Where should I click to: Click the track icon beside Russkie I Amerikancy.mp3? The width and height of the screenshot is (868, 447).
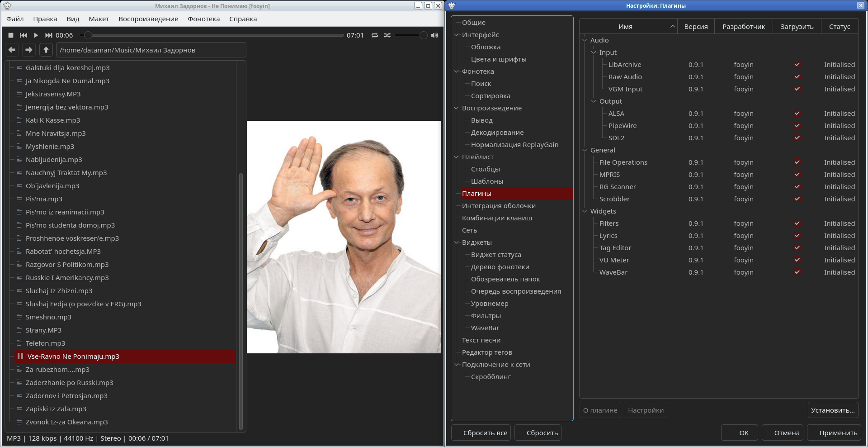(x=19, y=278)
